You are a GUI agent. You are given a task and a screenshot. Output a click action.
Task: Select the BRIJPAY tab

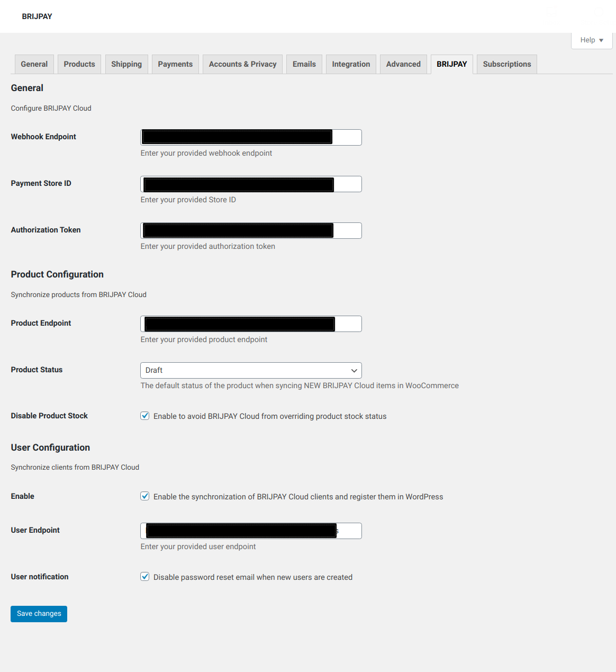pos(452,64)
